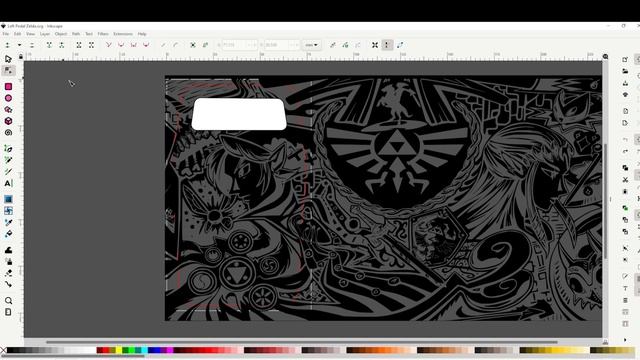Select the Tweak tool
Screen dimensions: 640x360
point(8,250)
